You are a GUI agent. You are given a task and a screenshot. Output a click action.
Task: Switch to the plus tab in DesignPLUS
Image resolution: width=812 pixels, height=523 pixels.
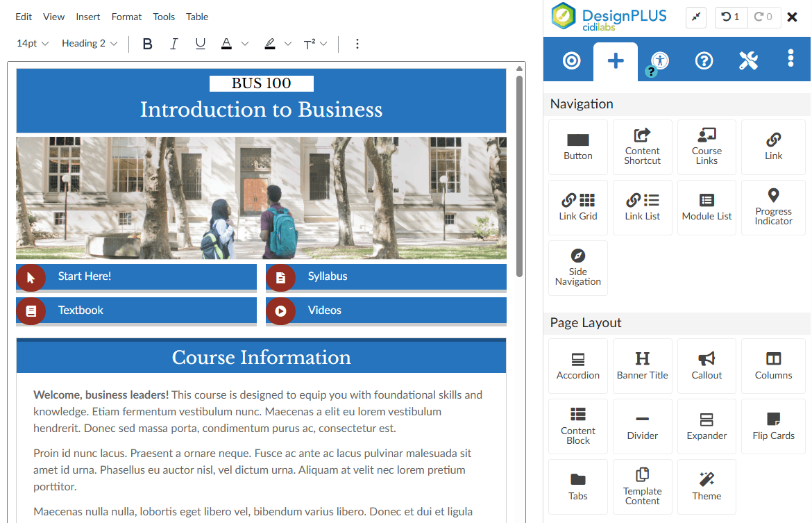pyautogui.click(x=615, y=60)
